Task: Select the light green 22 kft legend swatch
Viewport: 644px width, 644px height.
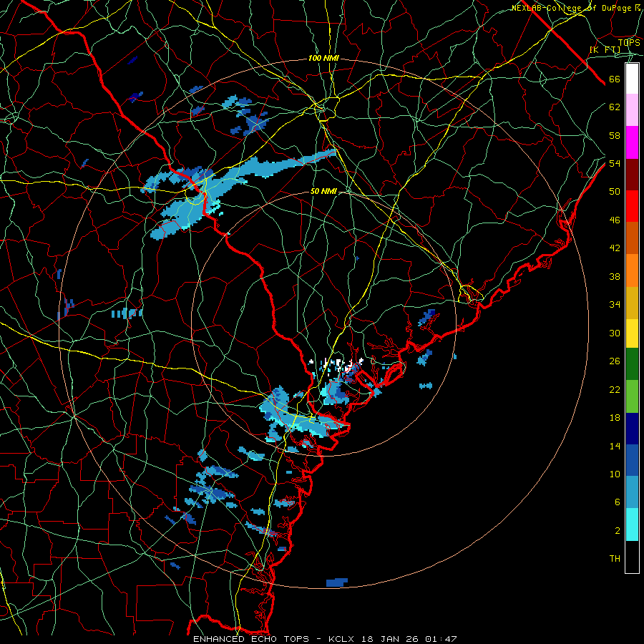Action: (632, 396)
